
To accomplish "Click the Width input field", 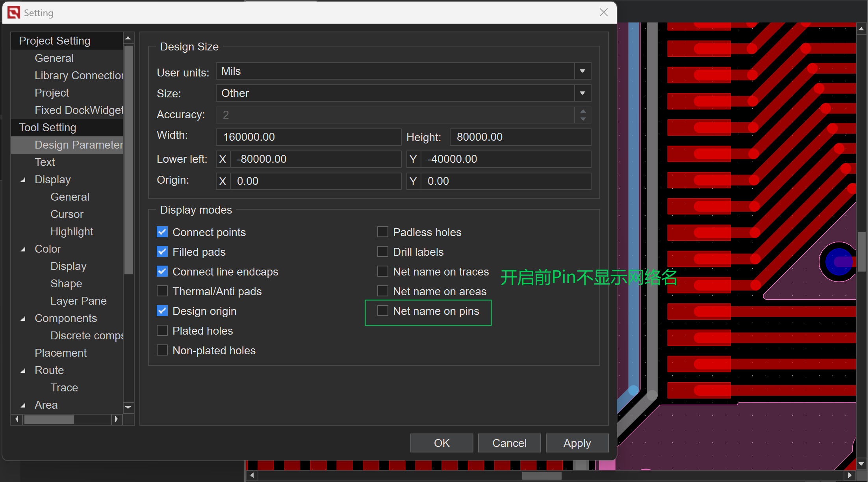I will click(308, 137).
